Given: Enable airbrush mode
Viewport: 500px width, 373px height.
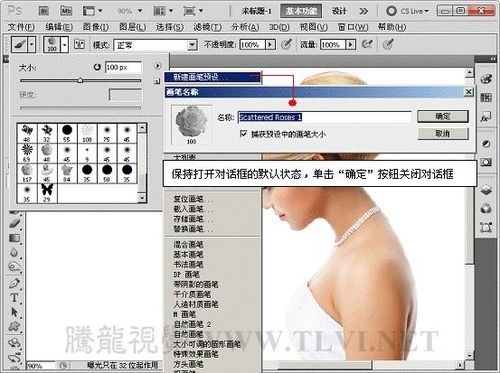Looking at the screenshot, I should (367, 44).
